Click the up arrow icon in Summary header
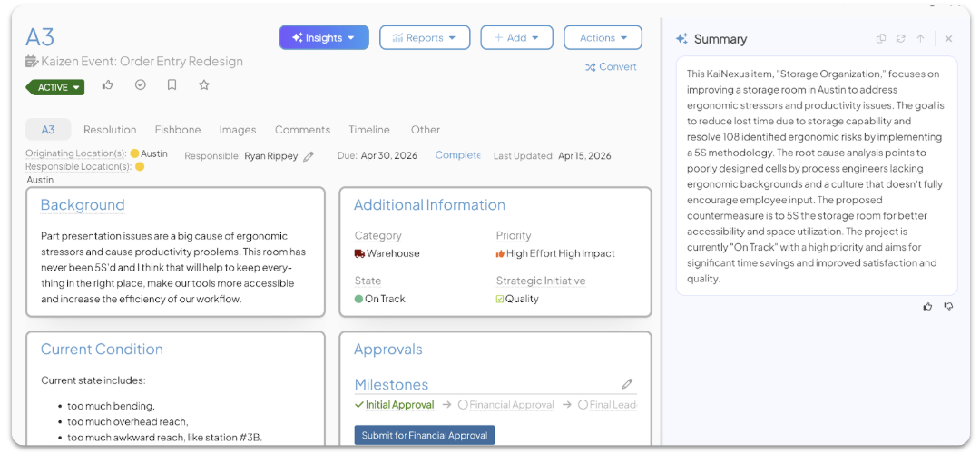Image resolution: width=980 pixels, height=454 pixels. (921, 39)
